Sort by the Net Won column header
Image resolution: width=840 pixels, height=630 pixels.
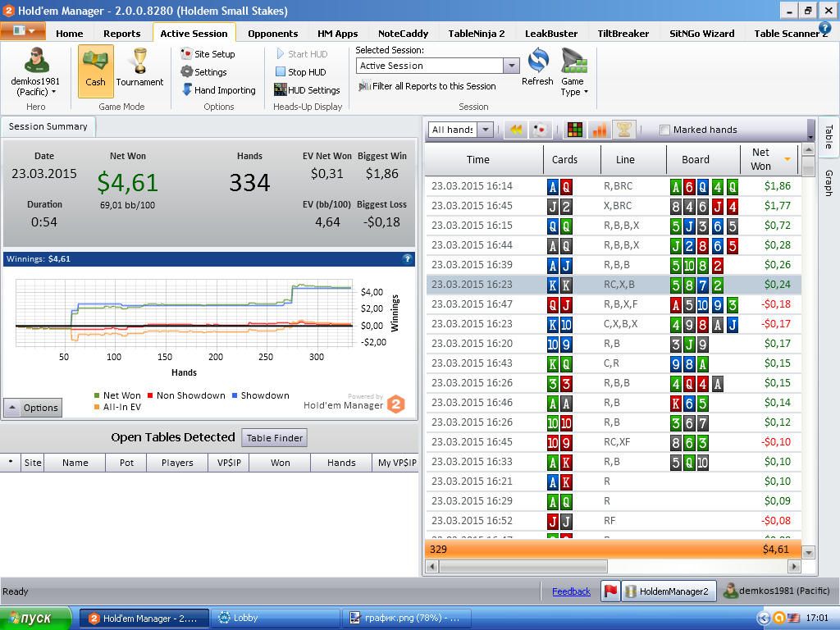click(769, 159)
